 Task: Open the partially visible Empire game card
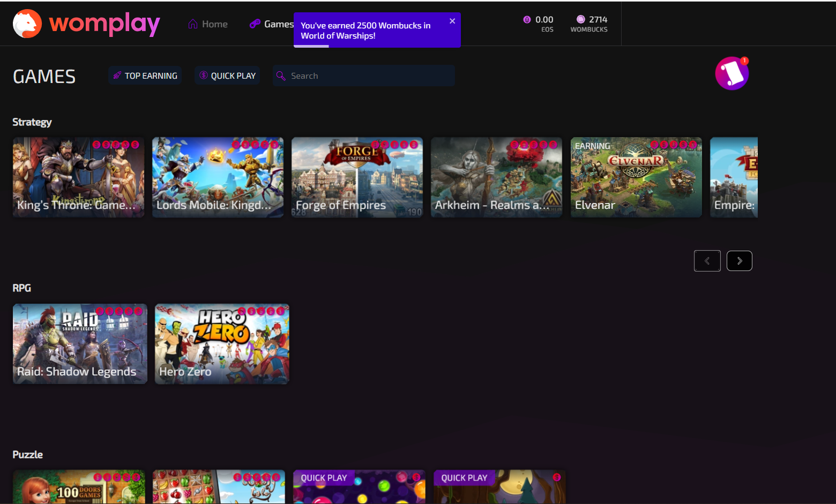734,177
